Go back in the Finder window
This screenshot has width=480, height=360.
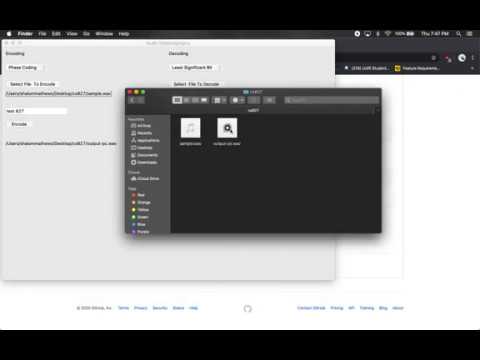pyautogui.click(x=133, y=100)
